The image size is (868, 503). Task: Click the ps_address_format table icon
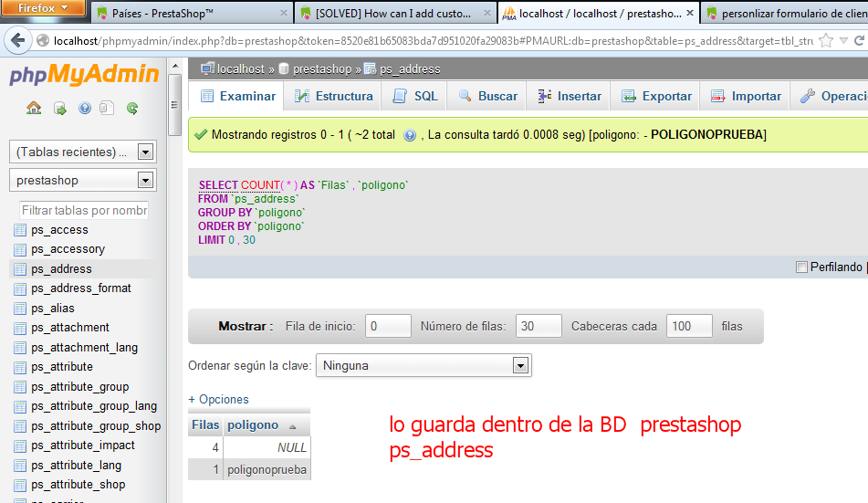point(20,288)
